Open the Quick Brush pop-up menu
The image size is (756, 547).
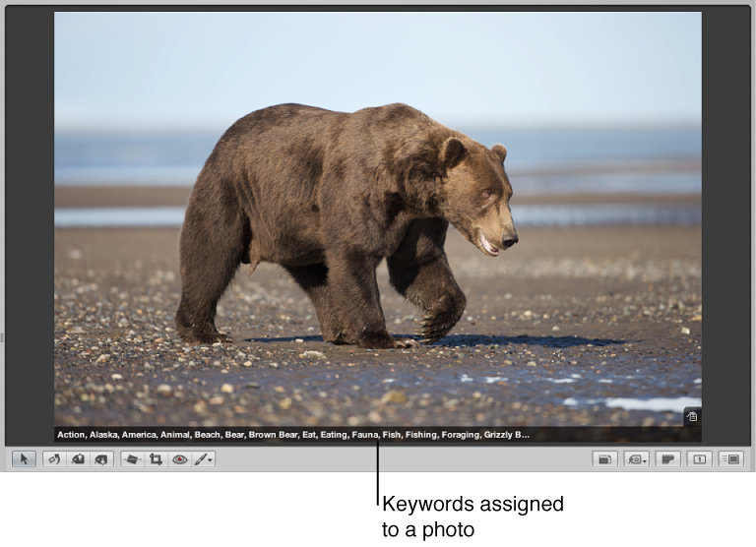coord(204,459)
